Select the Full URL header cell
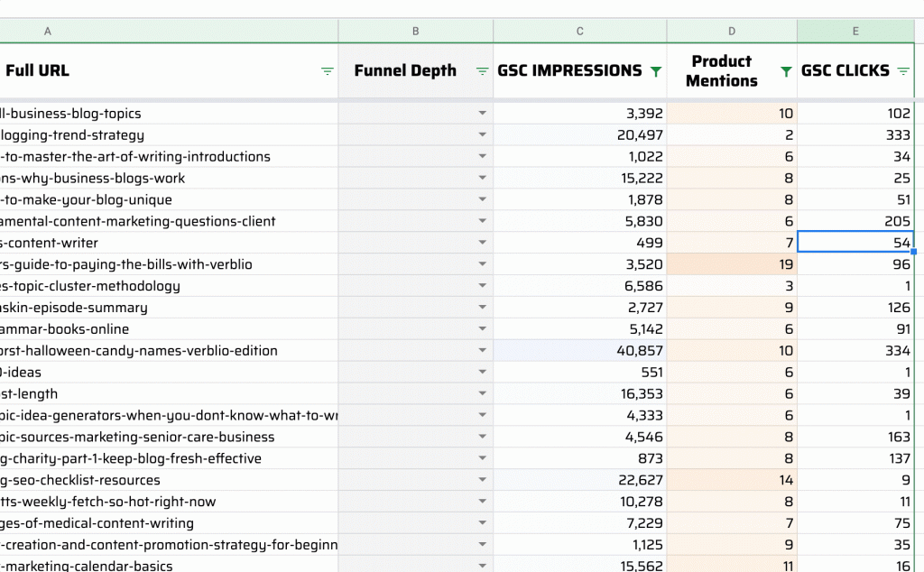The width and height of the screenshot is (924, 572). pyautogui.click(x=169, y=70)
